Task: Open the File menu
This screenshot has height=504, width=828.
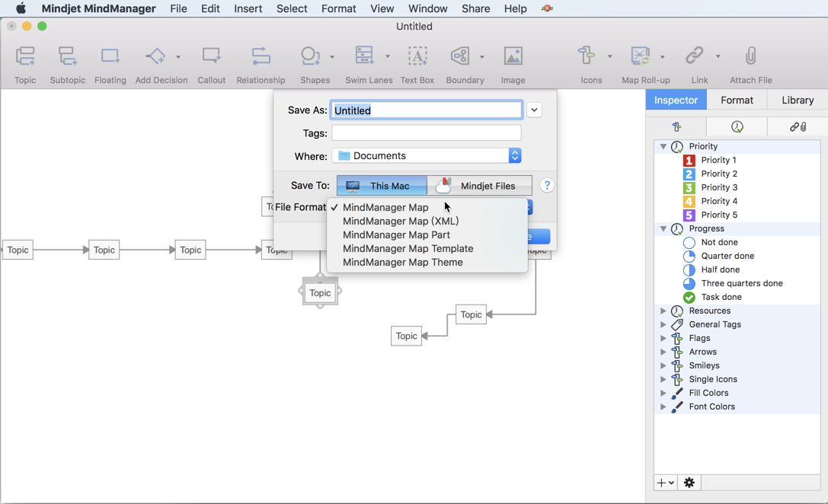Action: [178, 8]
